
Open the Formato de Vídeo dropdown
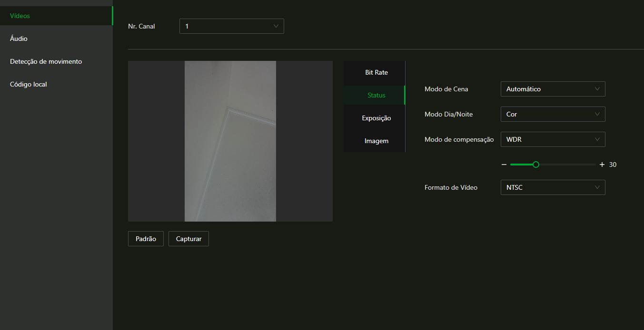pos(553,187)
